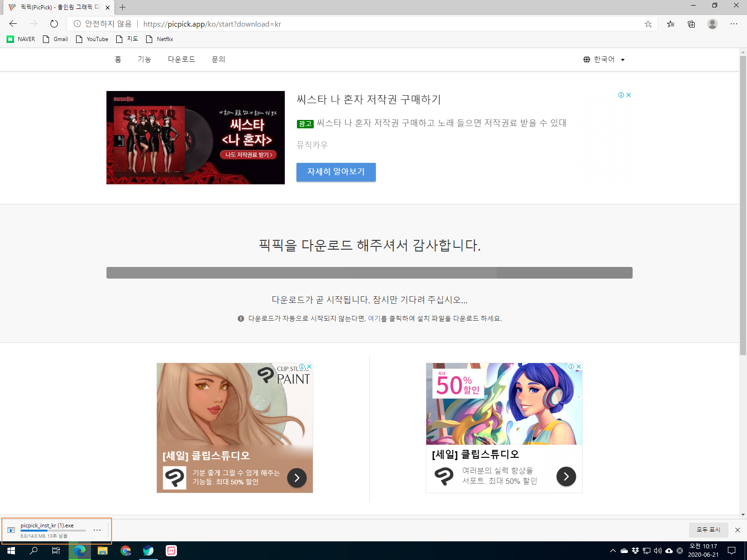747x560 pixels.
Task: Open the Collections icon
Action: click(691, 24)
